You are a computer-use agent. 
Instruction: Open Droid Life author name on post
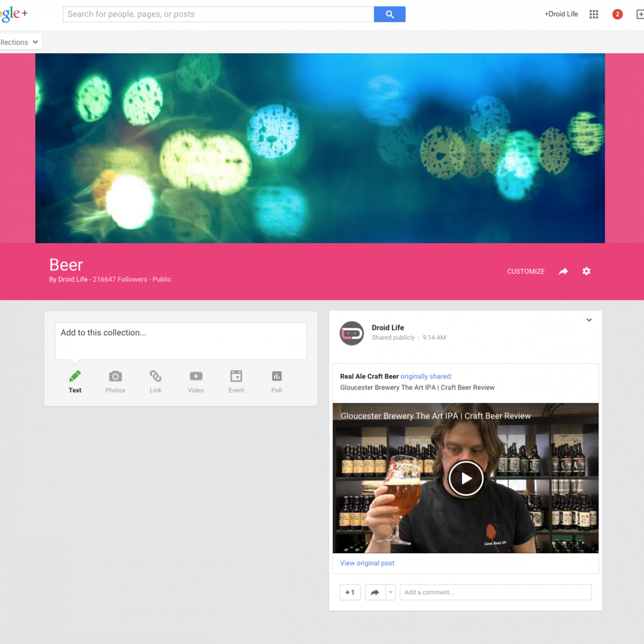pyautogui.click(x=388, y=327)
